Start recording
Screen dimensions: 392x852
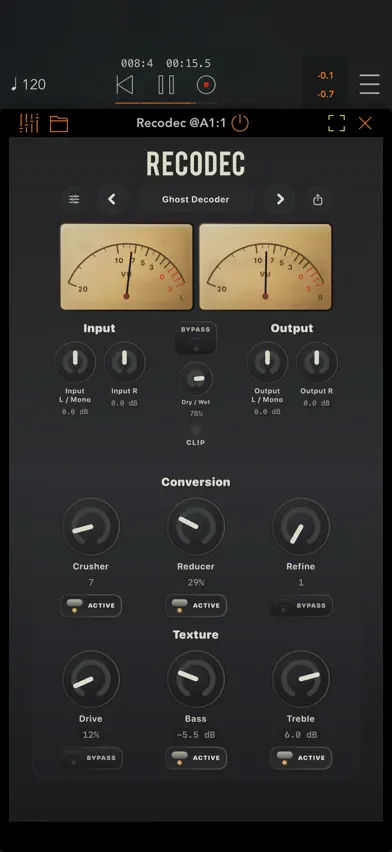coord(206,85)
